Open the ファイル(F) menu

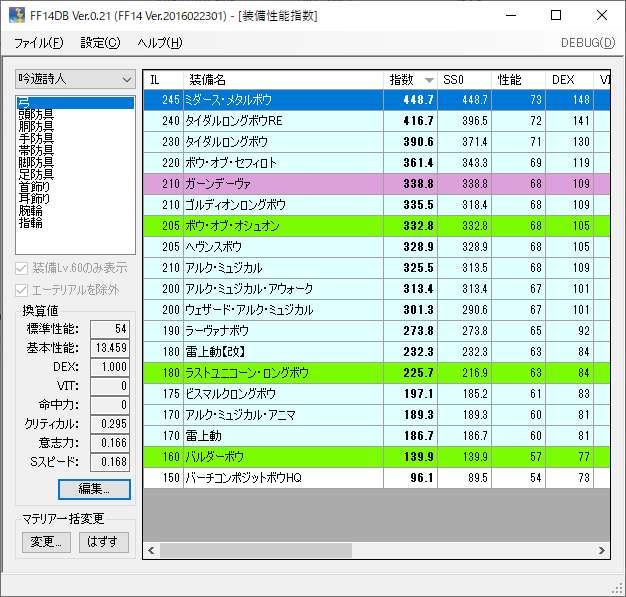(x=38, y=43)
